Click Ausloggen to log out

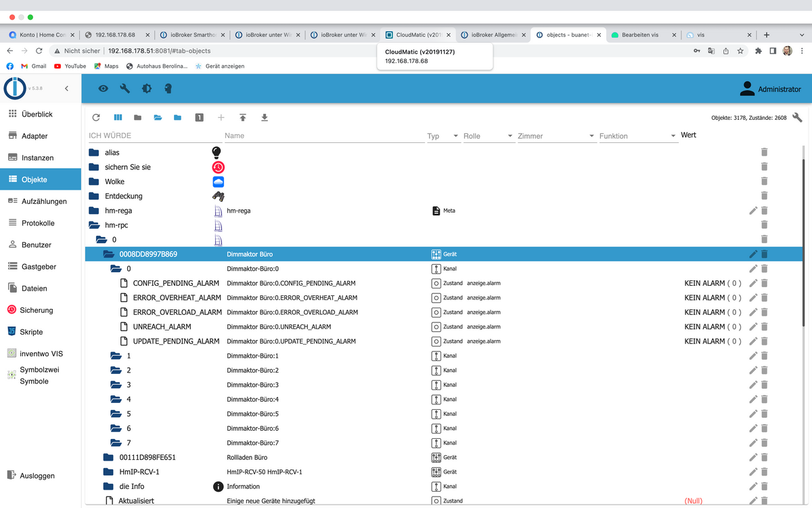click(x=37, y=475)
